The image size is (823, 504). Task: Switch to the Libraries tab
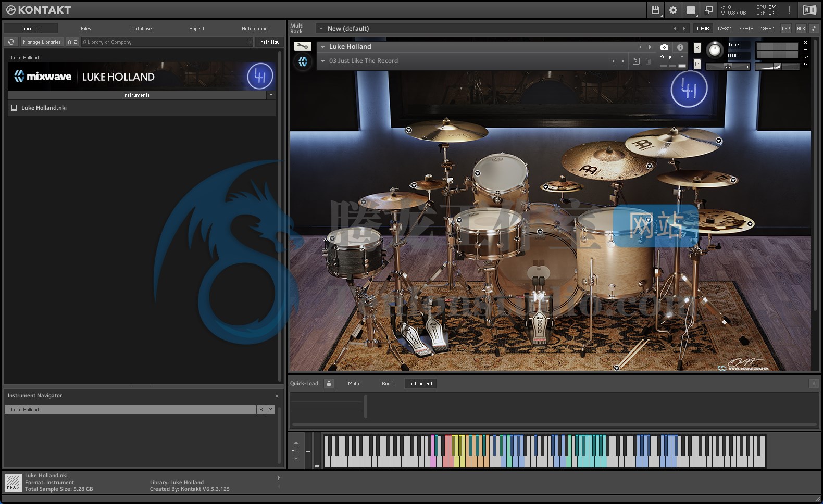point(31,29)
